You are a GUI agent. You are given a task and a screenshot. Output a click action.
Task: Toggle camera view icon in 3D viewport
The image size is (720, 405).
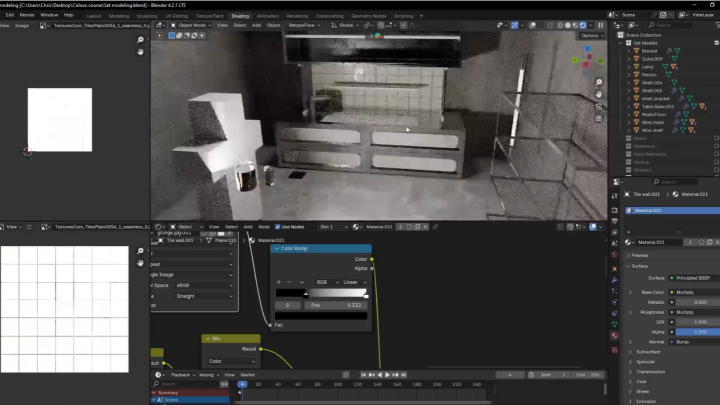599,106
